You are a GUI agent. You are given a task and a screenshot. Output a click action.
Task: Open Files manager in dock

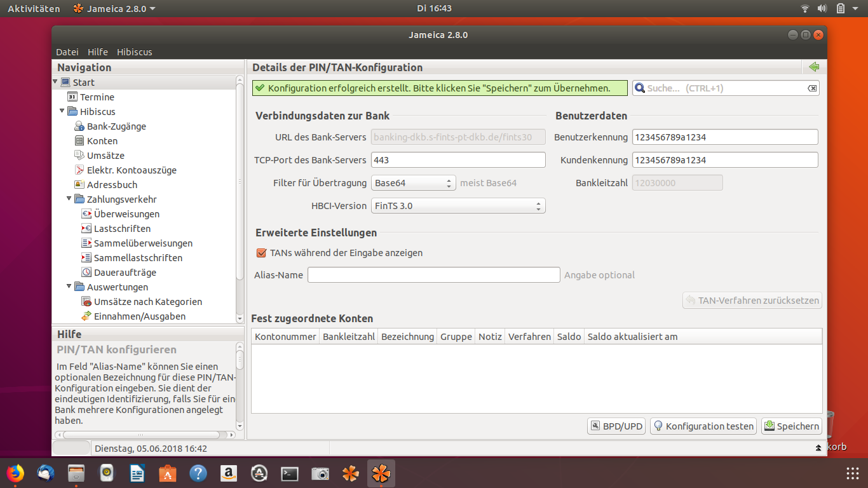[x=76, y=473]
